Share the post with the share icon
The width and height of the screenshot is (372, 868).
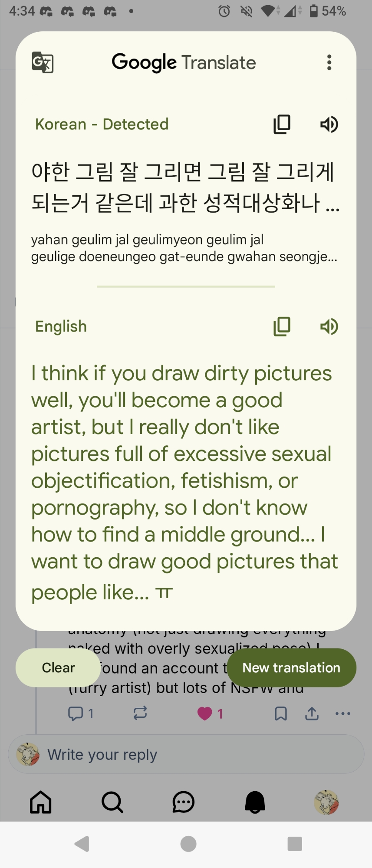tap(312, 713)
